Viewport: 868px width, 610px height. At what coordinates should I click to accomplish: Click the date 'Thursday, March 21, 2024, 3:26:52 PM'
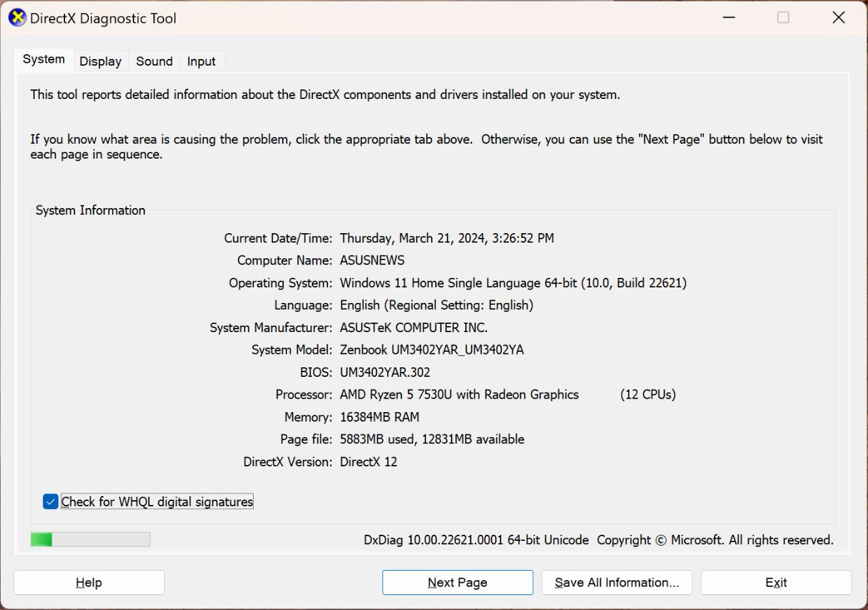(447, 239)
